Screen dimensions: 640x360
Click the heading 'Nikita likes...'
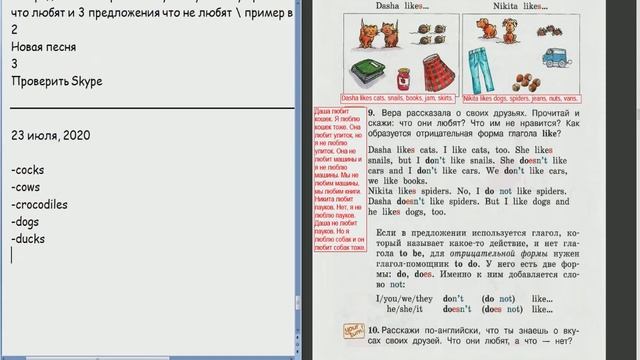tap(520, 6)
